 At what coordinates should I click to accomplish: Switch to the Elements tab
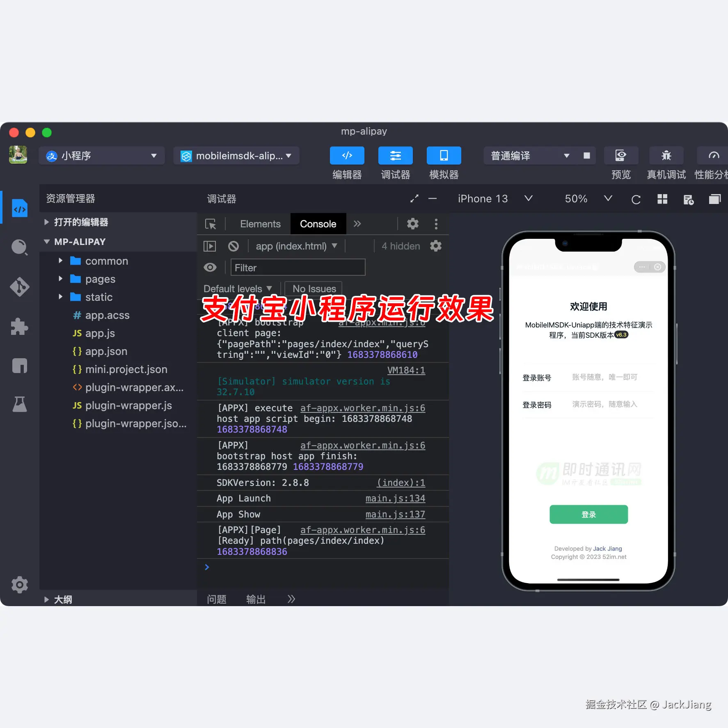click(260, 224)
